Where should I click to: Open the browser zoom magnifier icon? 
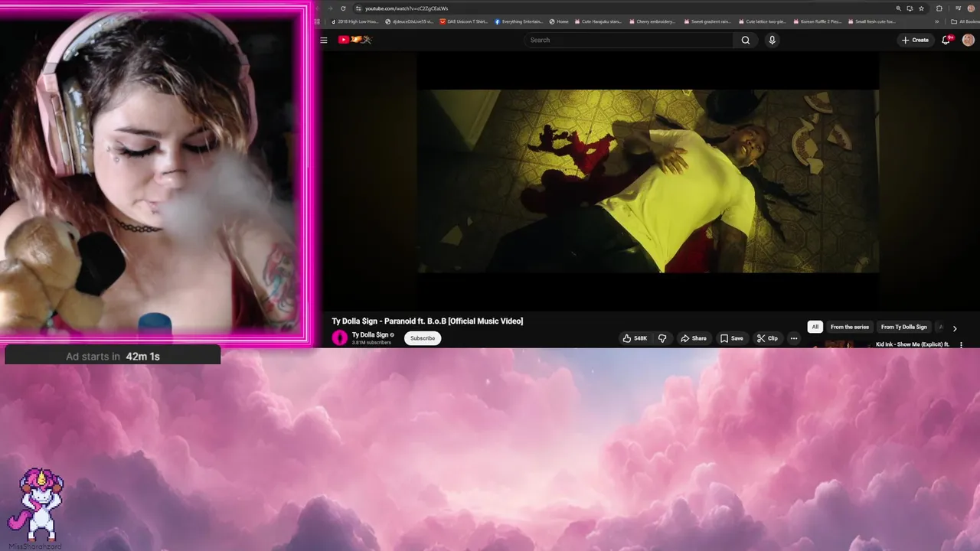pos(898,8)
